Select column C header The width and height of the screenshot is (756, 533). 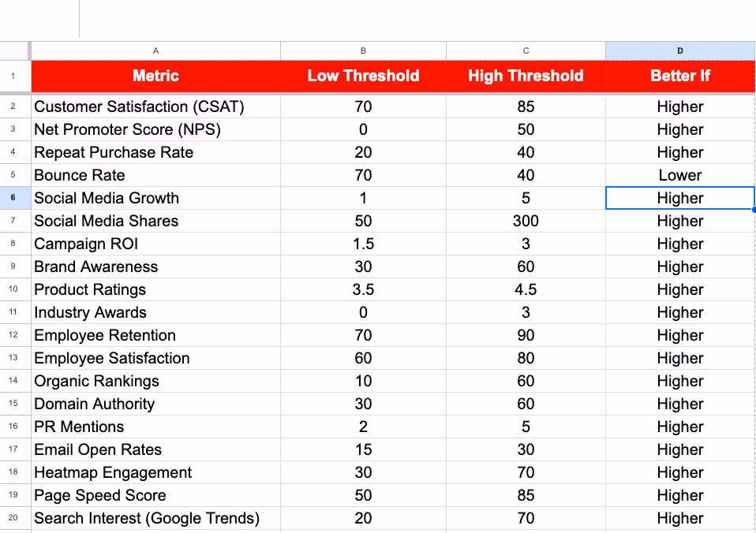click(526, 50)
